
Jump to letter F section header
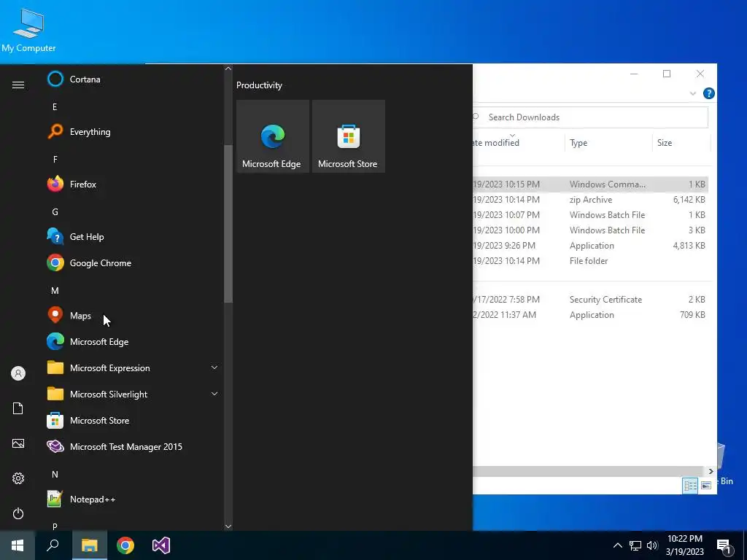[55, 159]
